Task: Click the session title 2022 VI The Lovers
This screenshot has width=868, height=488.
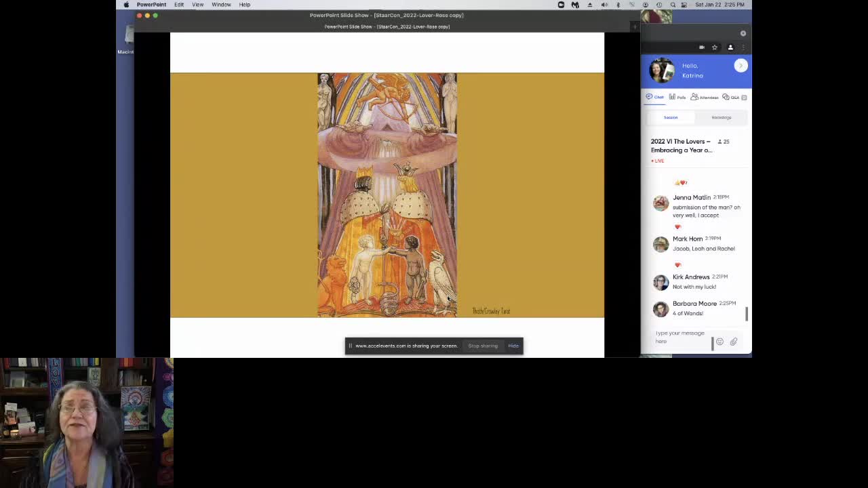Action: 682,146
